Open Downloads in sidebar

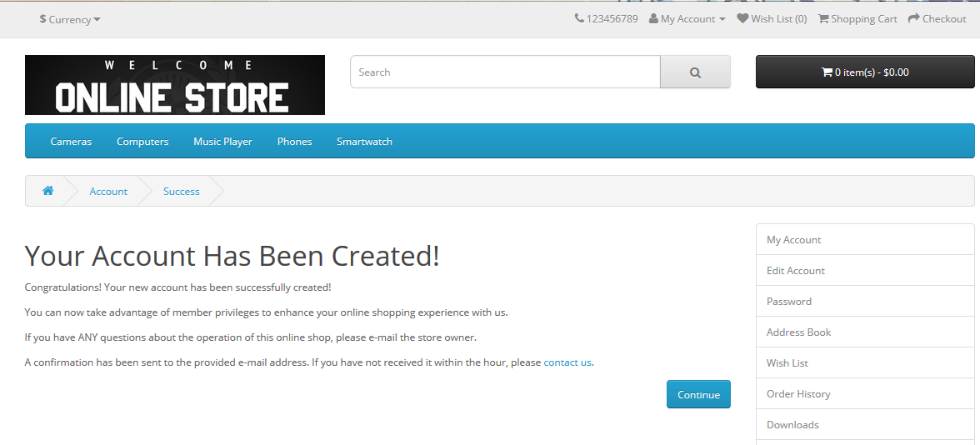865,424
